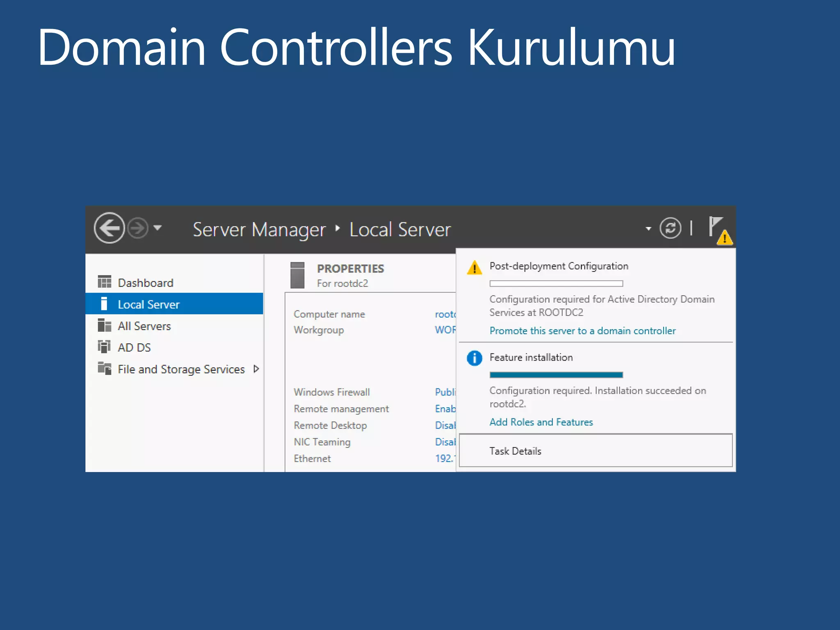Click the Post-deployment Configuration progress bar
Image resolution: width=840 pixels, height=630 pixels.
(556, 283)
